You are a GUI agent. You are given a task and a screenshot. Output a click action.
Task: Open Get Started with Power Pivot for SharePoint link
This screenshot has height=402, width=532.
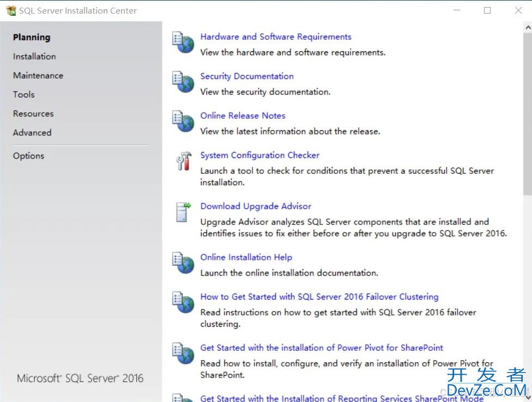click(322, 348)
